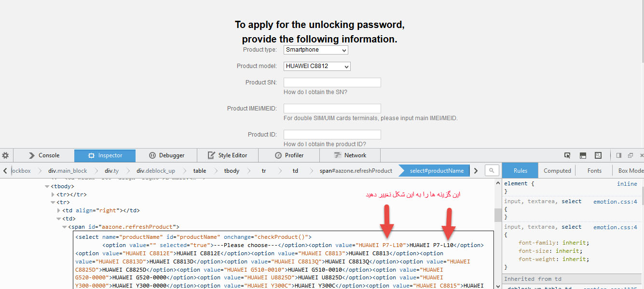This screenshot has height=289, width=644.
Task: Click the Product IMEI/MEID input field
Action: pos(332,109)
